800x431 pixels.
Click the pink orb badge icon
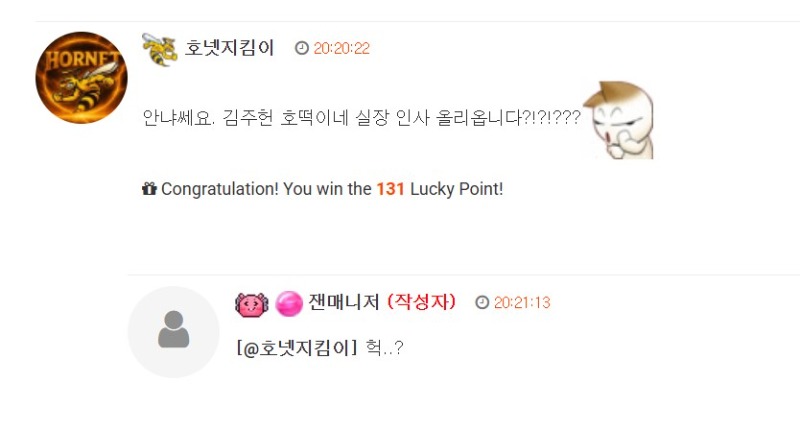click(289, 304)
